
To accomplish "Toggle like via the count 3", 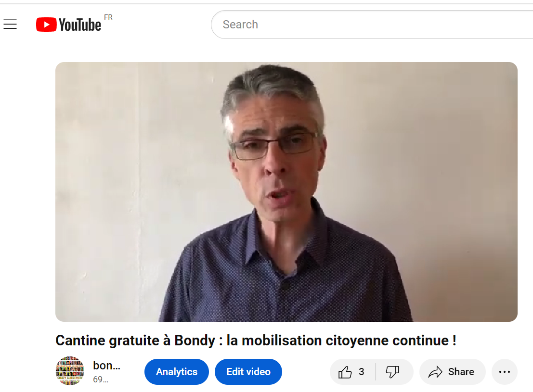I will [x=361, y=372].
